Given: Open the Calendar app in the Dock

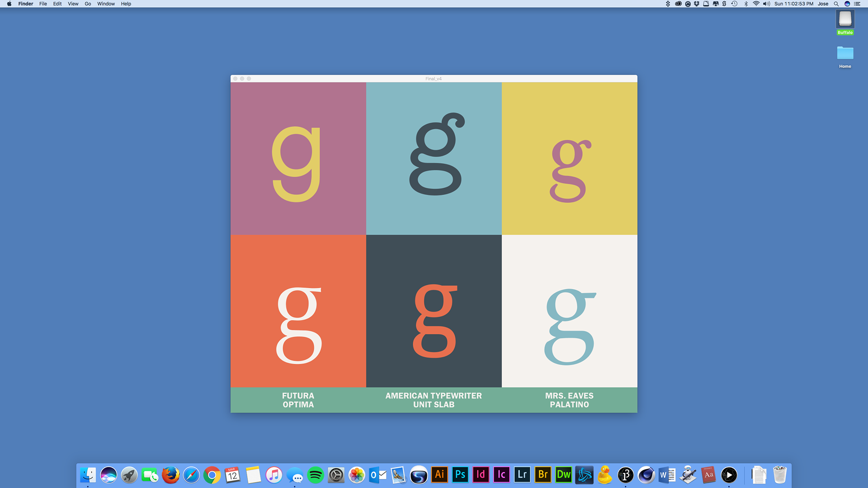Looking at the screenshot, I should tap(232, 475).
